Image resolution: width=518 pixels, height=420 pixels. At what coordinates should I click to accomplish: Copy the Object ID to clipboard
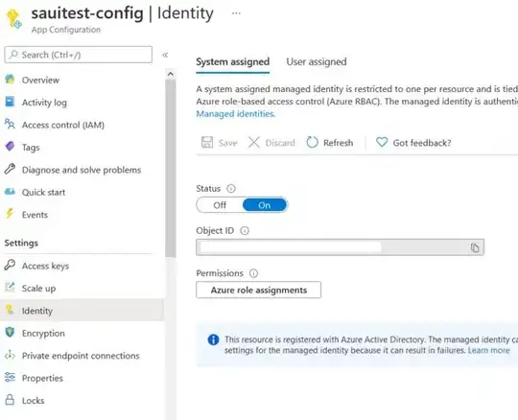click(475, 247)
